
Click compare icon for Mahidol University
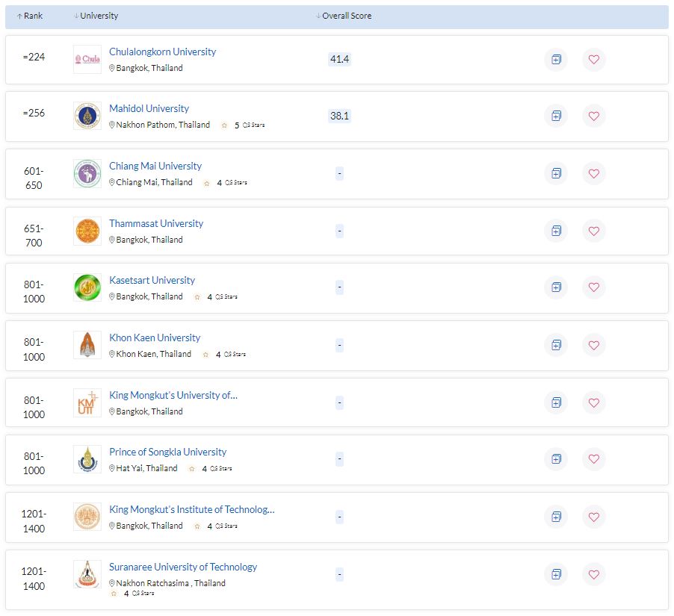coord(556,116)
